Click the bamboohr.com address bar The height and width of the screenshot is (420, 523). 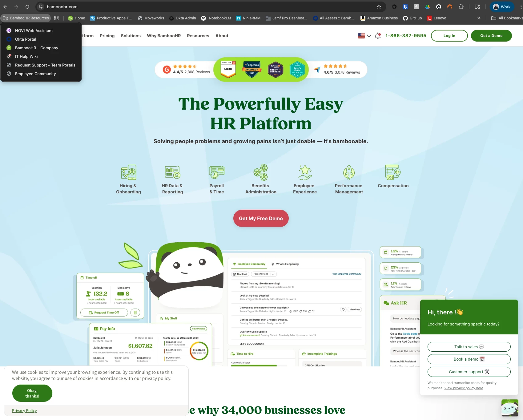[209, 7]
